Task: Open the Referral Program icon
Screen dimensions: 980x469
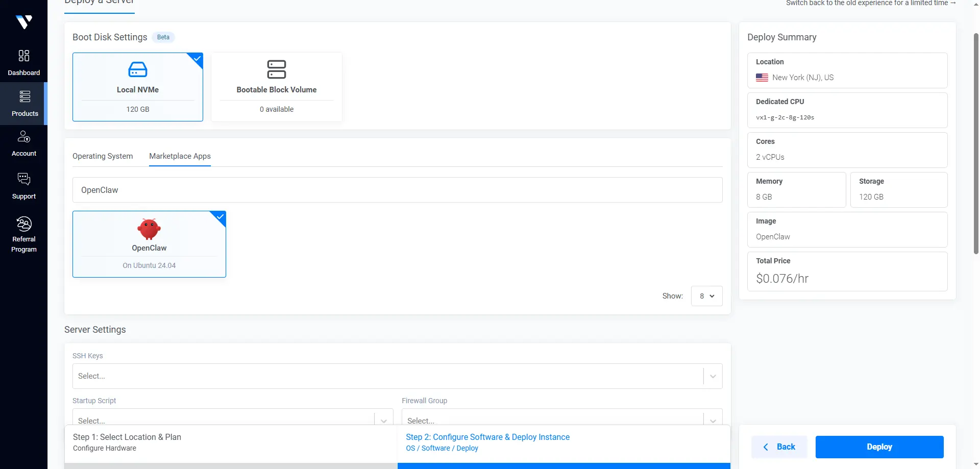Action: coord(24,224)
